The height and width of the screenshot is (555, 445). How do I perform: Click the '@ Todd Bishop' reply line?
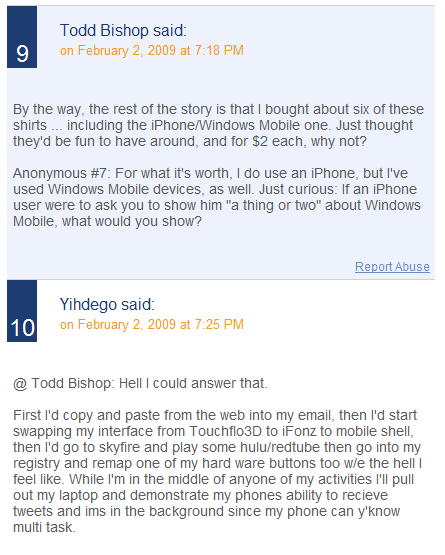point(140,383)
